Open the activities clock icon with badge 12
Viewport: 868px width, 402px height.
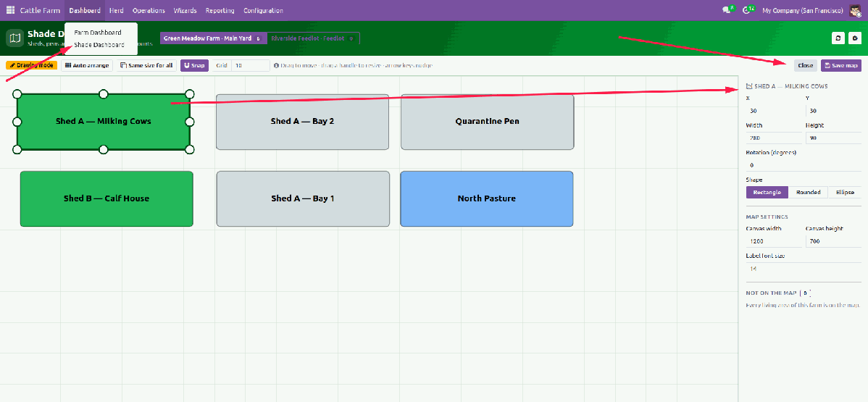tap(748, 11)
